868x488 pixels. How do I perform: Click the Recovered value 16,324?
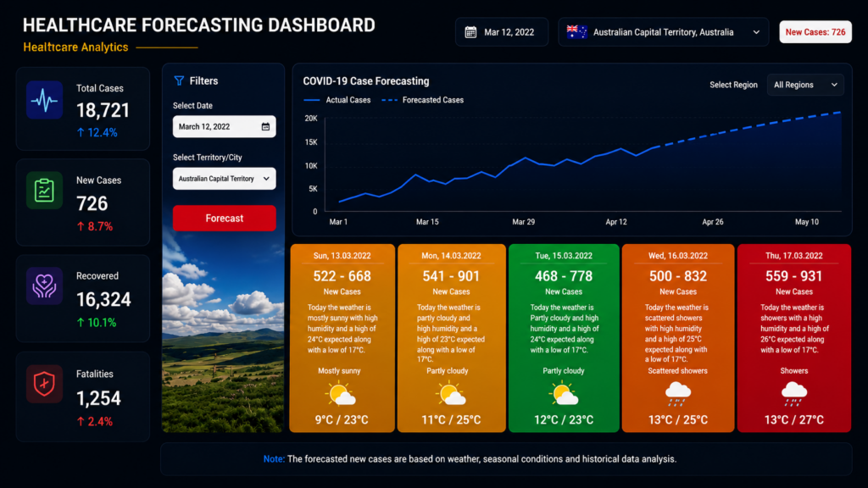coord(103,300)
